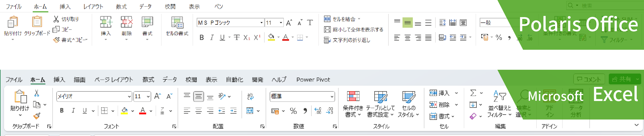Image resolution: width=644 pixels, height=136 pixels.
Task: Click Polaris Office insert (挿入) cells icon
Action: [106, 22]
